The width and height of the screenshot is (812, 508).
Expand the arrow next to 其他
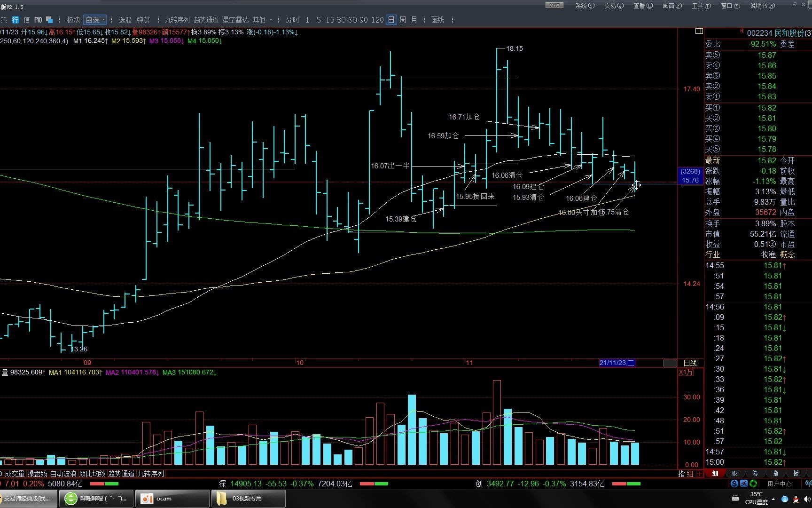[271, 20]
